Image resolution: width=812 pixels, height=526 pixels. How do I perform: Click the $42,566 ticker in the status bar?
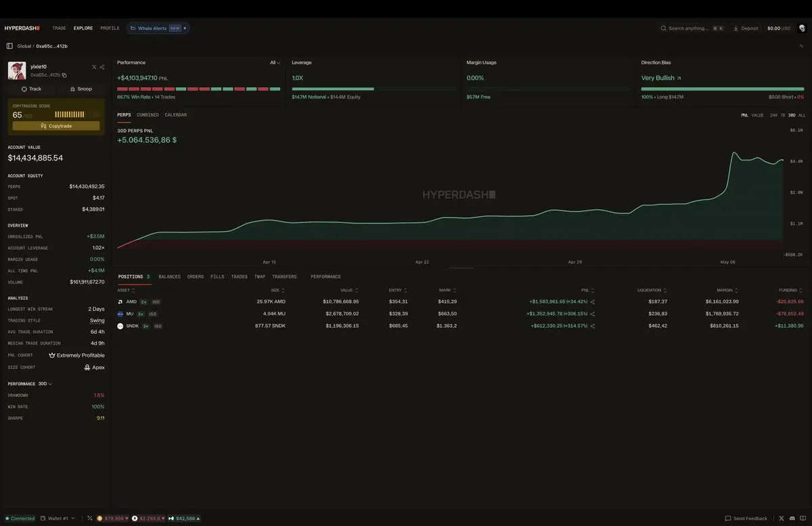184,519
